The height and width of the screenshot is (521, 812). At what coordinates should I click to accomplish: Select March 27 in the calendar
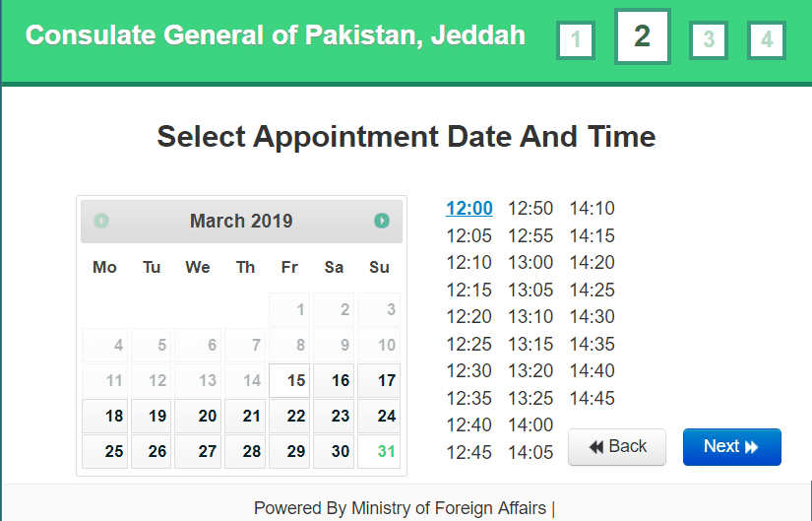(199, 451)
